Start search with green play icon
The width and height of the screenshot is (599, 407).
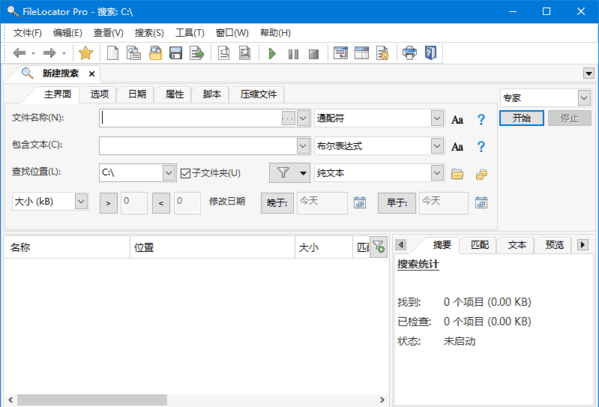pyautogui.click(x=272, y=54)
